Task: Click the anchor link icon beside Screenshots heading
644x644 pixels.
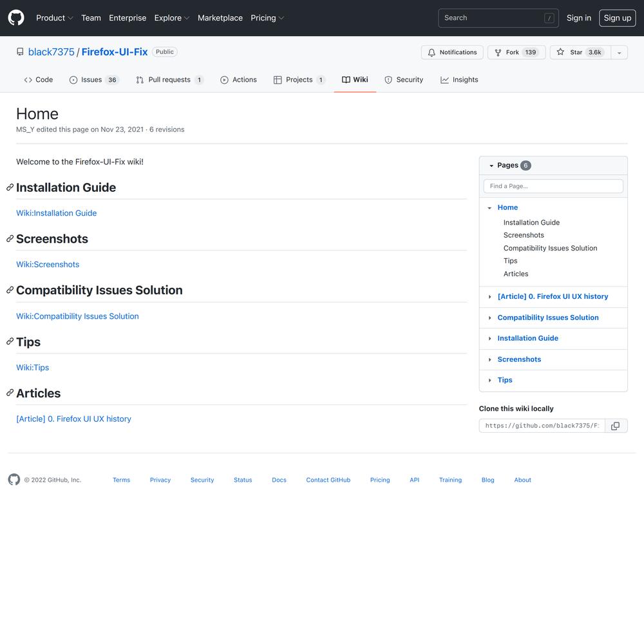Action: pos(10,239)
